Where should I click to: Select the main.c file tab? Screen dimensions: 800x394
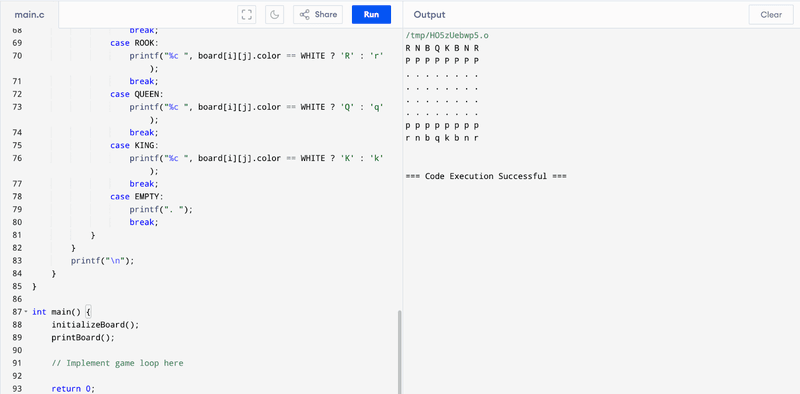[29, 15]
